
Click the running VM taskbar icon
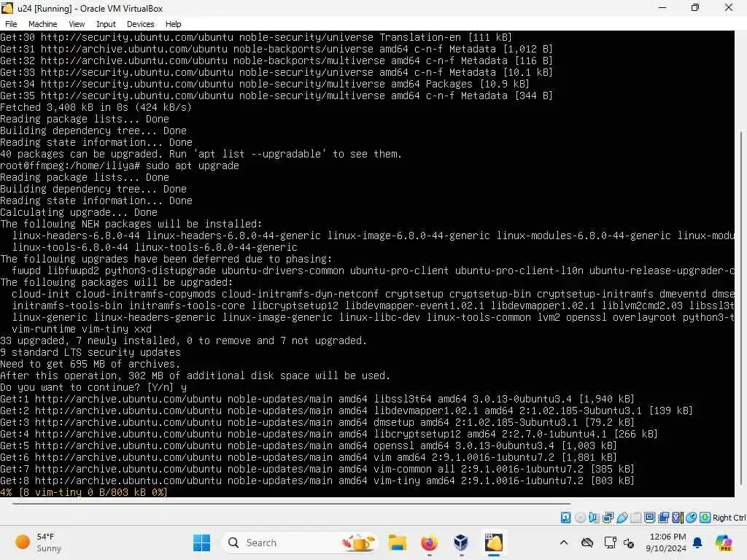[494, 542]
